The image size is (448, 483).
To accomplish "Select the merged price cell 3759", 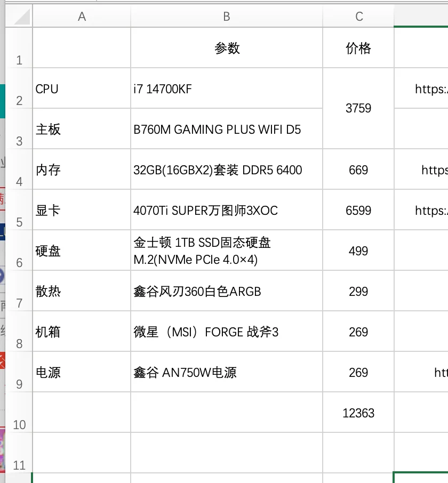I will pos(358,108).
